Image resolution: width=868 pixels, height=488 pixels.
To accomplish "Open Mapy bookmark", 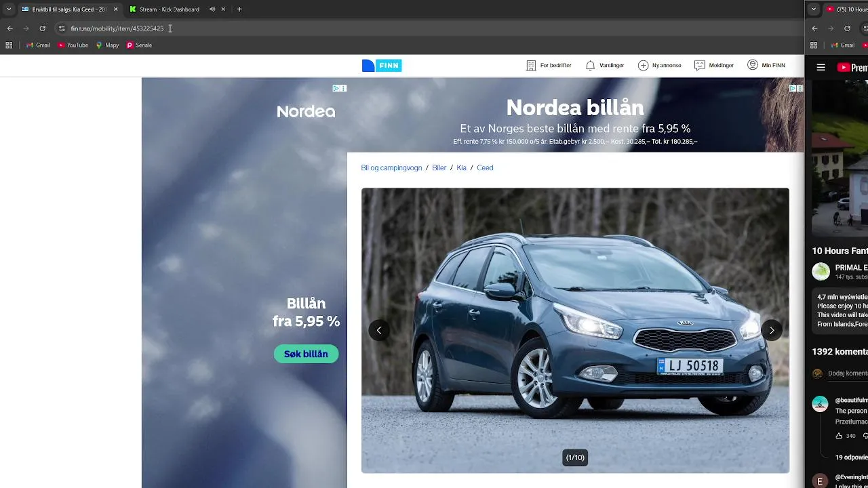I will (107, 45).
